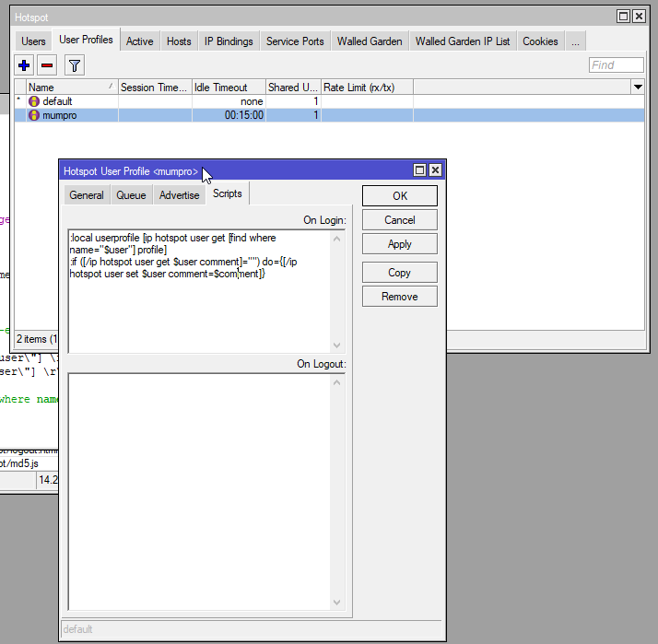Screen dimensions: 658x644
Task: Select the 'default' profile row name
Action: 57,101
